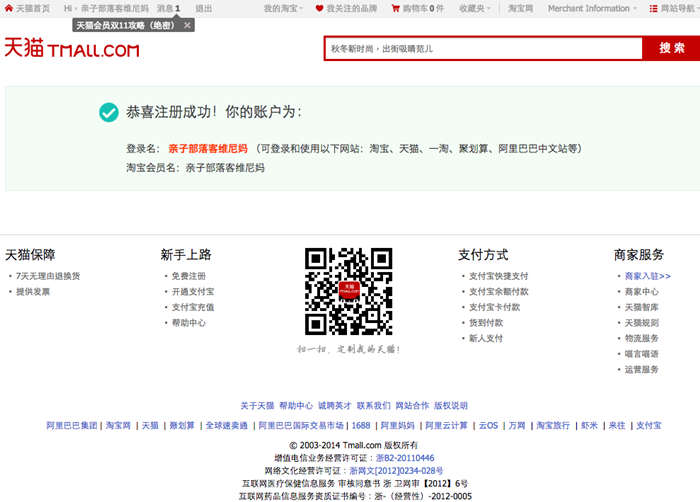Click the shopping cart icon
The height and width of the screenshot is (502, 700).
point(395,8)
